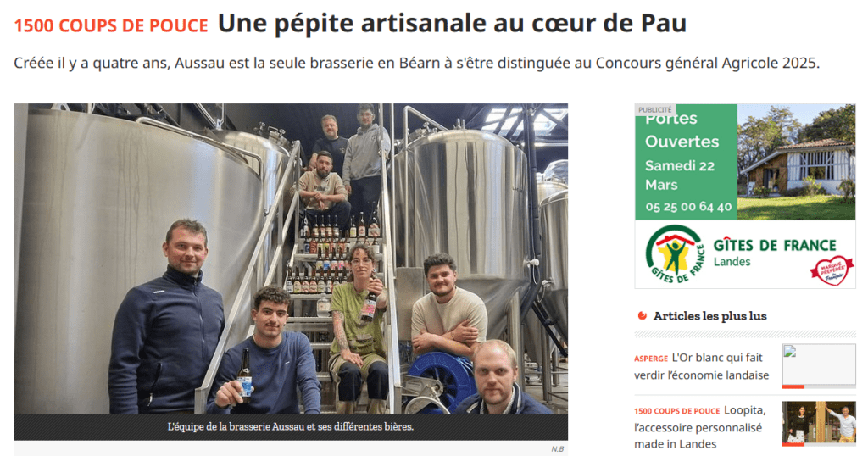The image size is (868, 456).
Task: Click the house photo in the advertisement
Action: (x=796, y=162)
